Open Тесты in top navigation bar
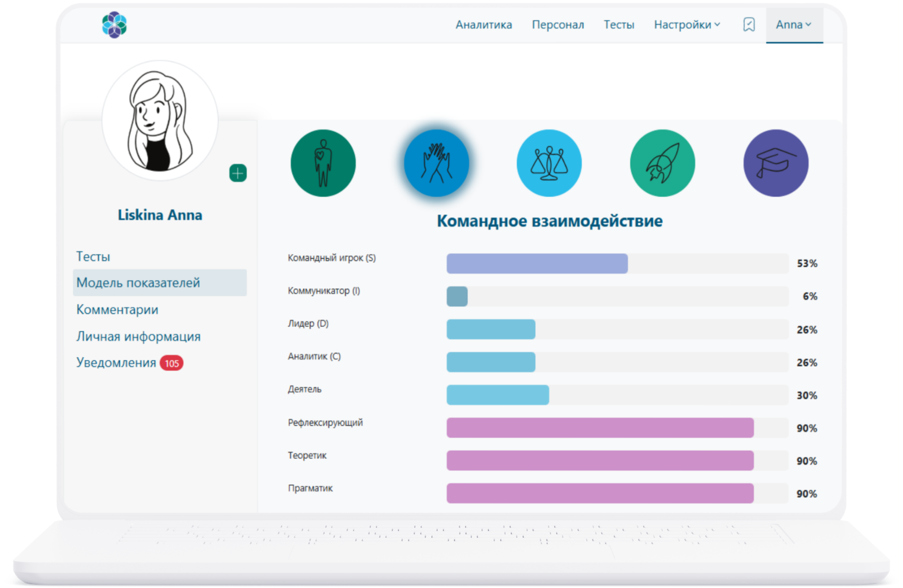 click(x=619, y=25)
